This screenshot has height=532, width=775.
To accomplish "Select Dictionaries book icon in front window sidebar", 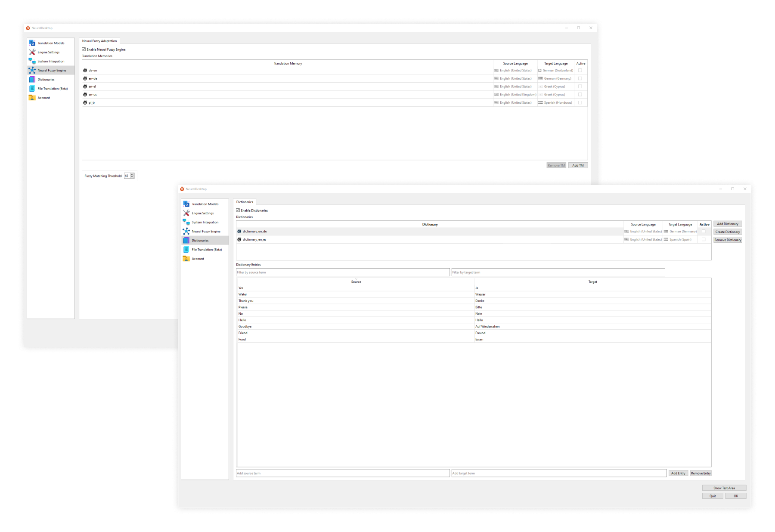I will pyautogui.click(x=186, y=240).
